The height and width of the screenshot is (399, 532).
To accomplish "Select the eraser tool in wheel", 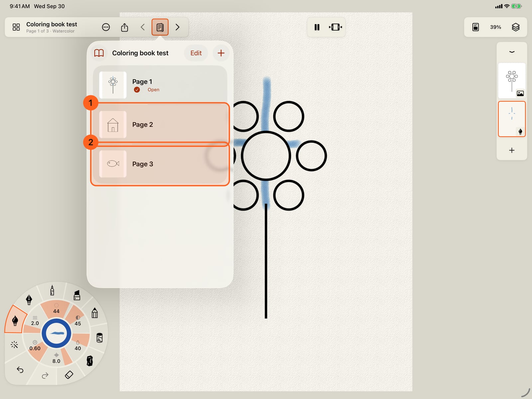I will click(69, 375).
